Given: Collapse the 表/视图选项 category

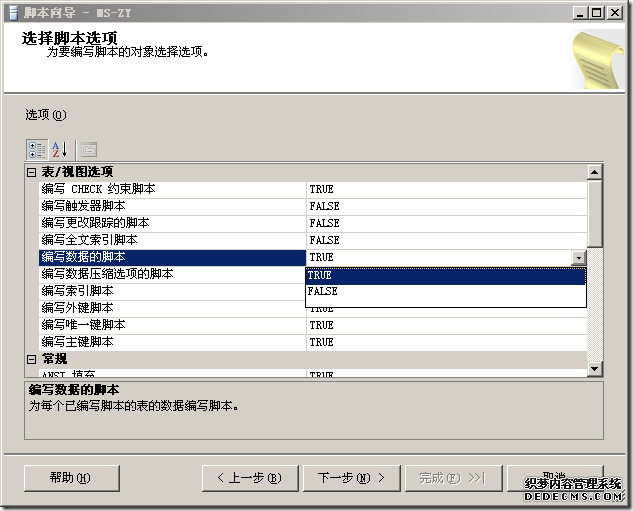Looking at the screenshot, I should [31, 172].
